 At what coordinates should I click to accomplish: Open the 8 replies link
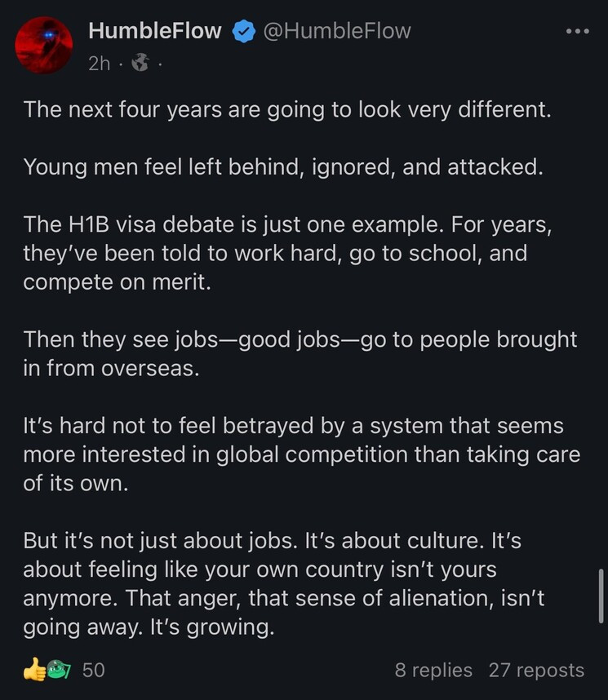433,670
